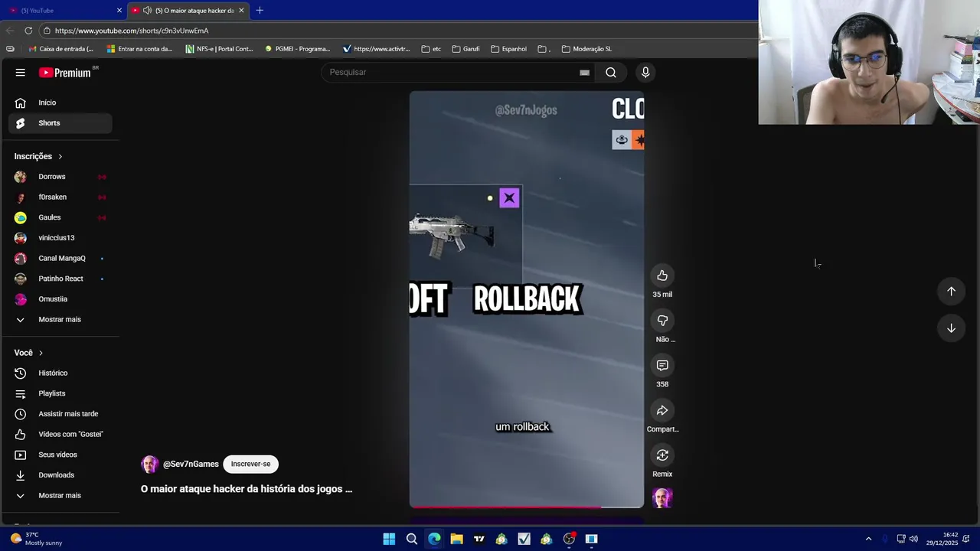The width and height of the screenshot is (980, 551).
Task: Pause the Short by clicking the video
Action: click(527, 299)
